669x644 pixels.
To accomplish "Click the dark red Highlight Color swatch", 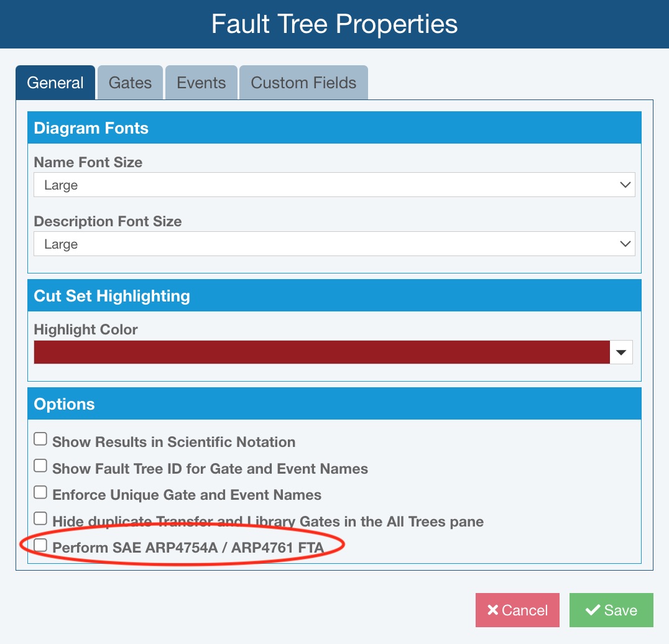I will click(x=321, y=352).
